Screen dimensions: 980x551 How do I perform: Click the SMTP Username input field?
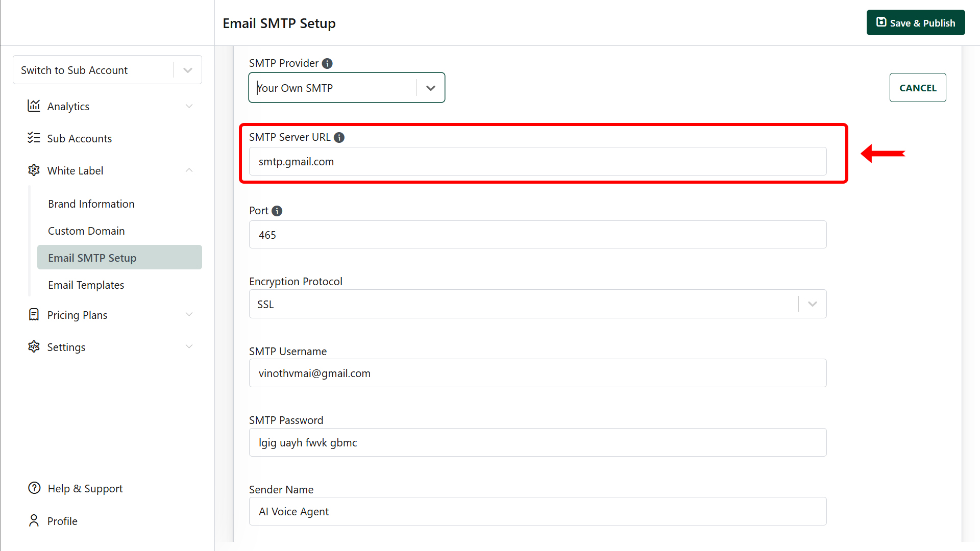coord(538,373)
